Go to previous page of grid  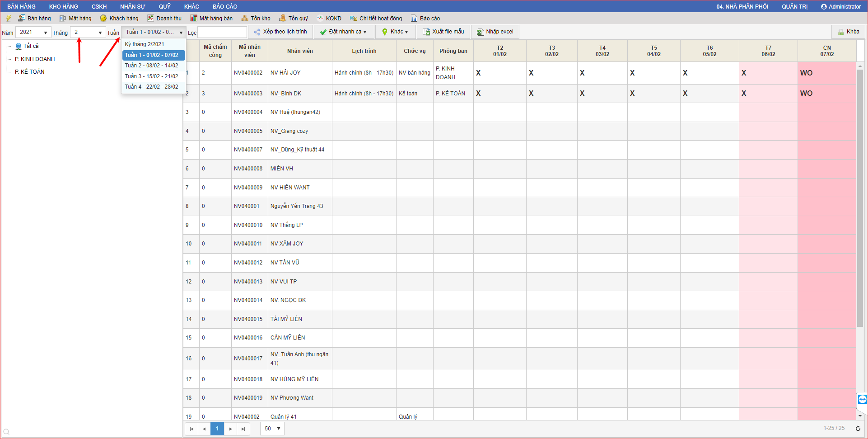tap(204, 429)
